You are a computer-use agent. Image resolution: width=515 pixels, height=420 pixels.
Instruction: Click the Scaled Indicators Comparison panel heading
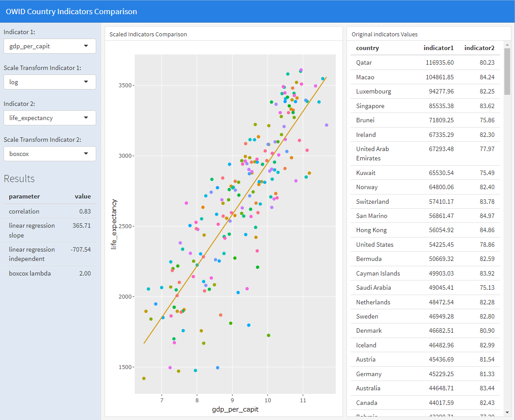[x=148, y=34]
